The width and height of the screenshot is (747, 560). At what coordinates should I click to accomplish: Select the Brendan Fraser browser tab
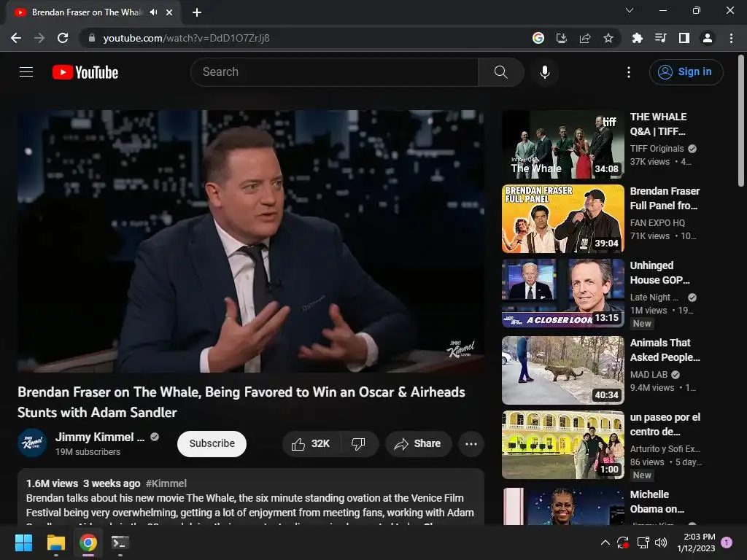[x=88, y=12]
